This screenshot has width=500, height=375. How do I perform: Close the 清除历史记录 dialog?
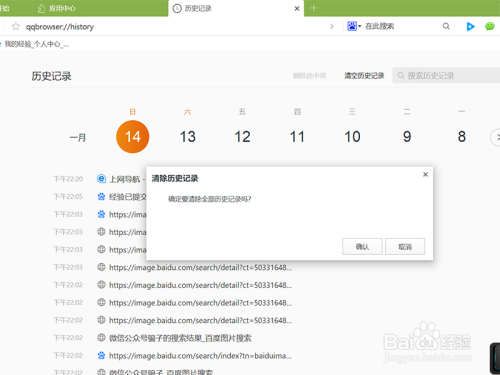(x=425, y=174)
